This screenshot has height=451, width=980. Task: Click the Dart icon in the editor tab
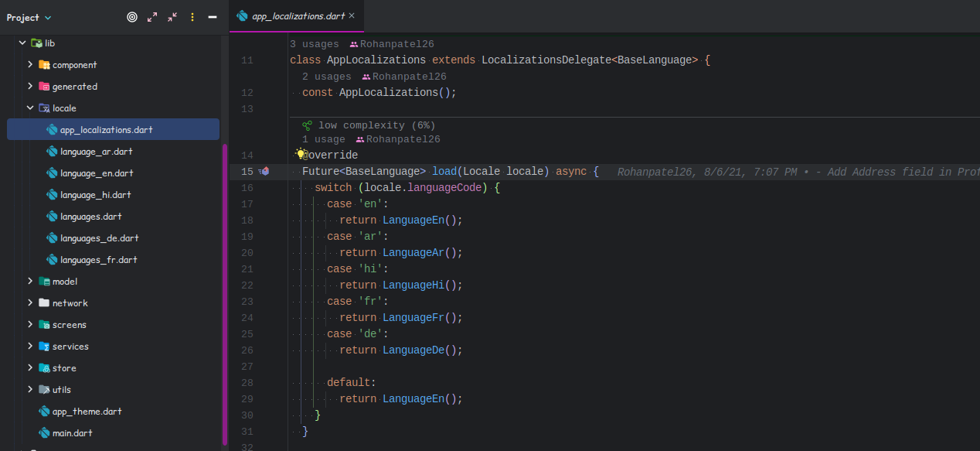point(243,15)
